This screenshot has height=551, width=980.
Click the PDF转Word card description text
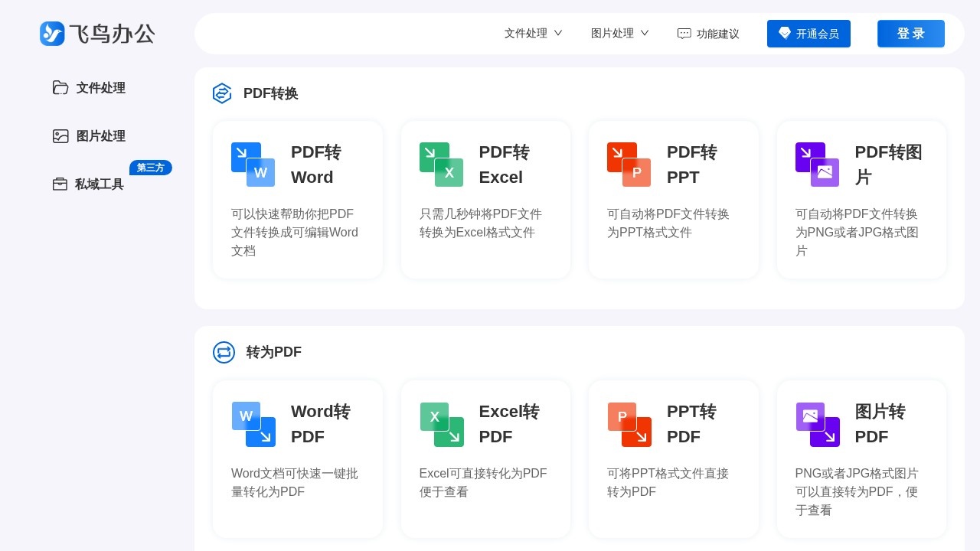[x=295, y=233]
